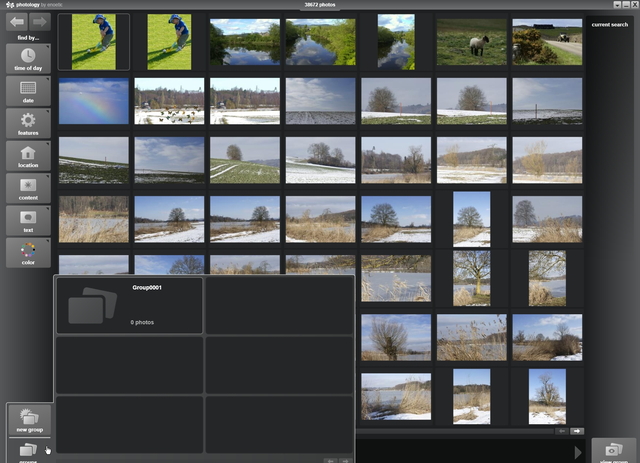Go back with the left arrow
This screenshot has width=640, height=463.
tap(17, 21)
